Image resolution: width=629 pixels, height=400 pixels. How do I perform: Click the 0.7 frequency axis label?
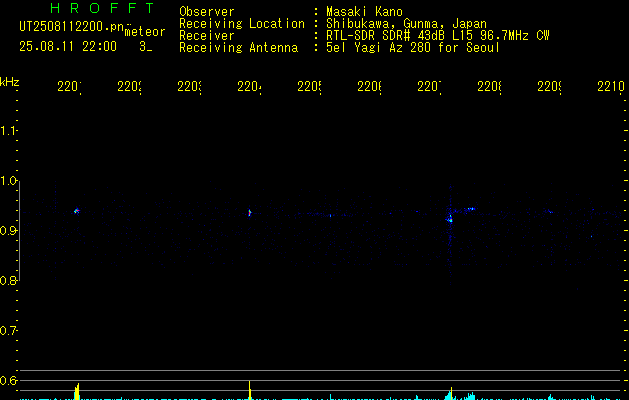pyautogui.click(x=9, y=331)
